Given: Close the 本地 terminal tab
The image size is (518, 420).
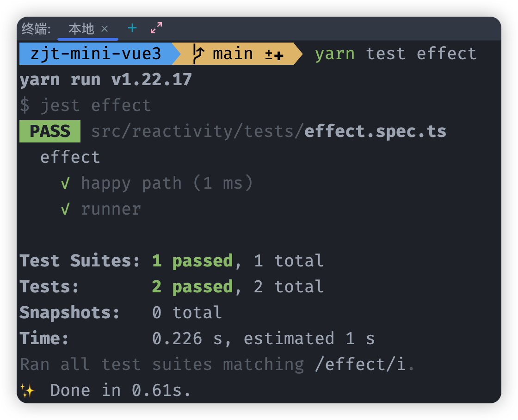Looking at the screenshot, I should (x=105, y=29).
